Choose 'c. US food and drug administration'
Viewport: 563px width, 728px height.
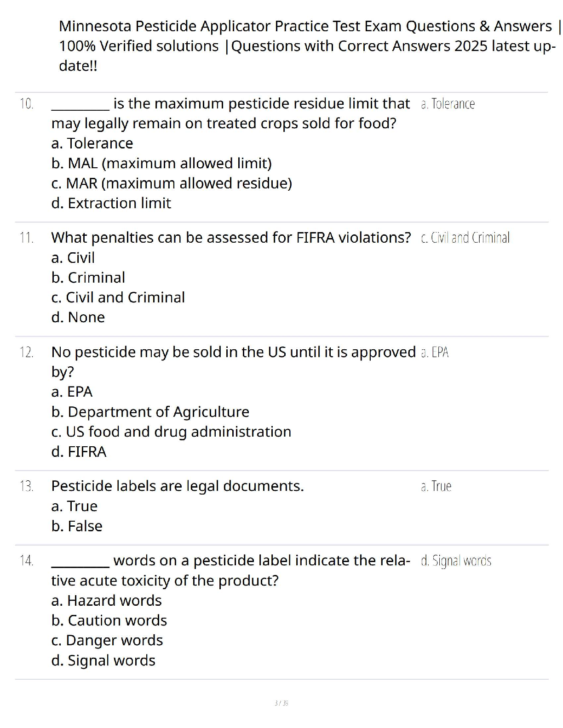coord(171,432)
